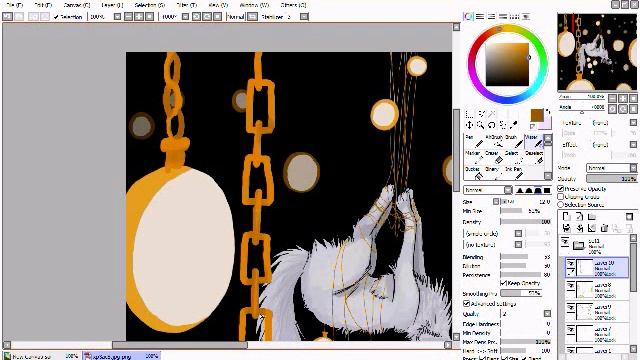Toggle Preserve Opacity checkbox
Image resolution: width=640 pixels, height=360 pixels.
[x=560, y=189]
